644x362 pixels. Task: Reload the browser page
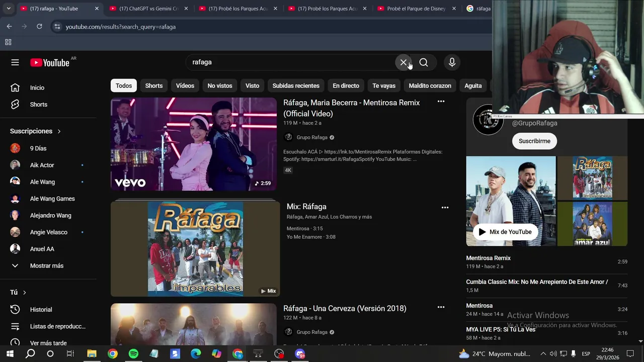point(39,27)
